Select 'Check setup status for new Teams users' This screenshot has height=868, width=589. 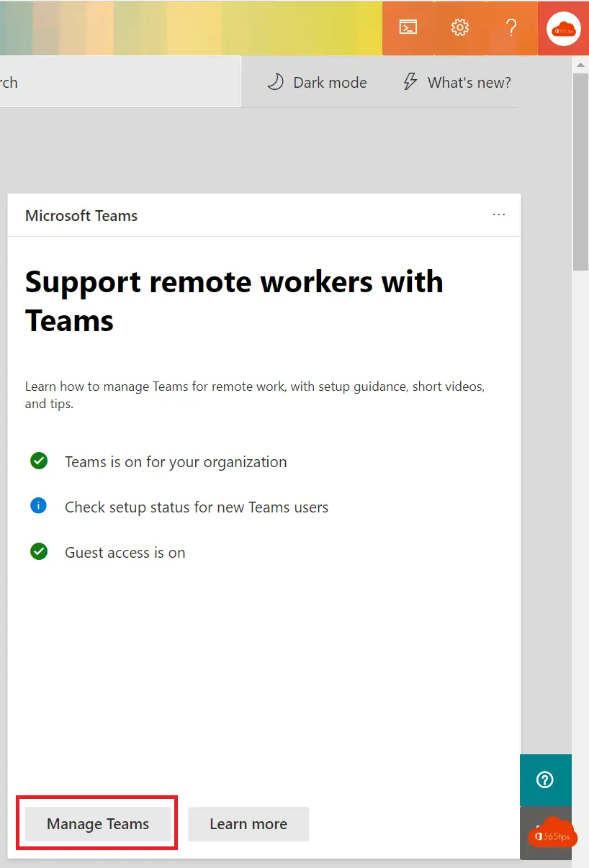pos(197,507)
